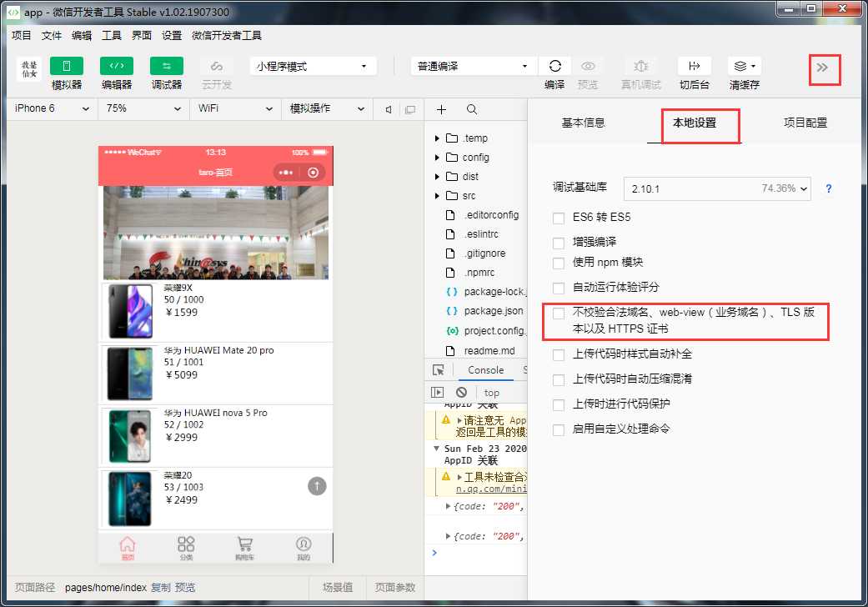Toggle the editor (编辑器) panel button

(x=116, y=66)
